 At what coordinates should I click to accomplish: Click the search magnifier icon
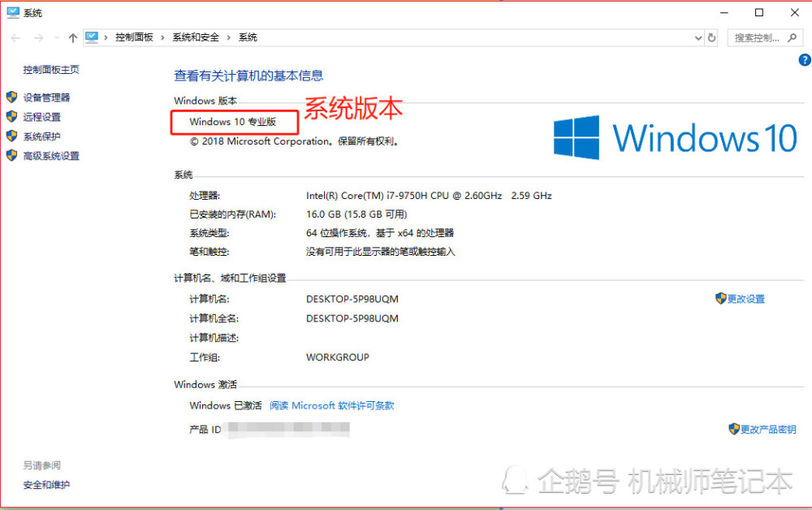pyautogui.click(x=793, y=37)
